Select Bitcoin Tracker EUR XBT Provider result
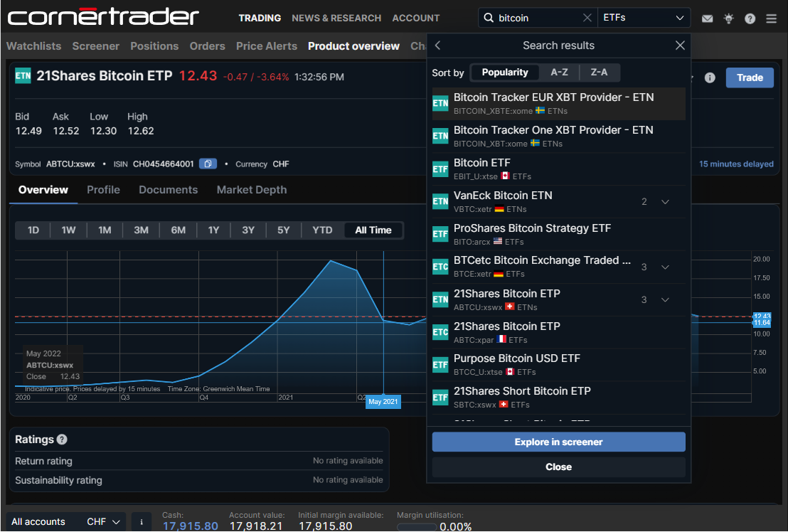 point(559,104)
